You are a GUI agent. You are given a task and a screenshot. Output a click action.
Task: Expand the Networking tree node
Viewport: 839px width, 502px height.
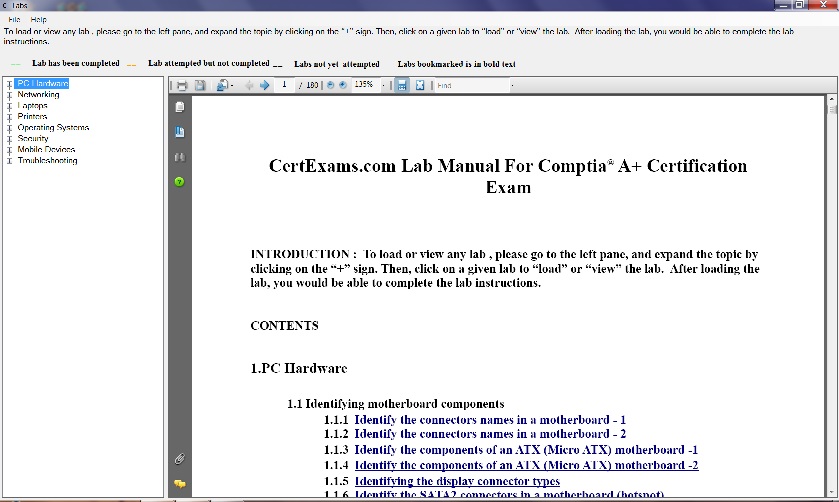pyautogui.click(x=9, y=95)
